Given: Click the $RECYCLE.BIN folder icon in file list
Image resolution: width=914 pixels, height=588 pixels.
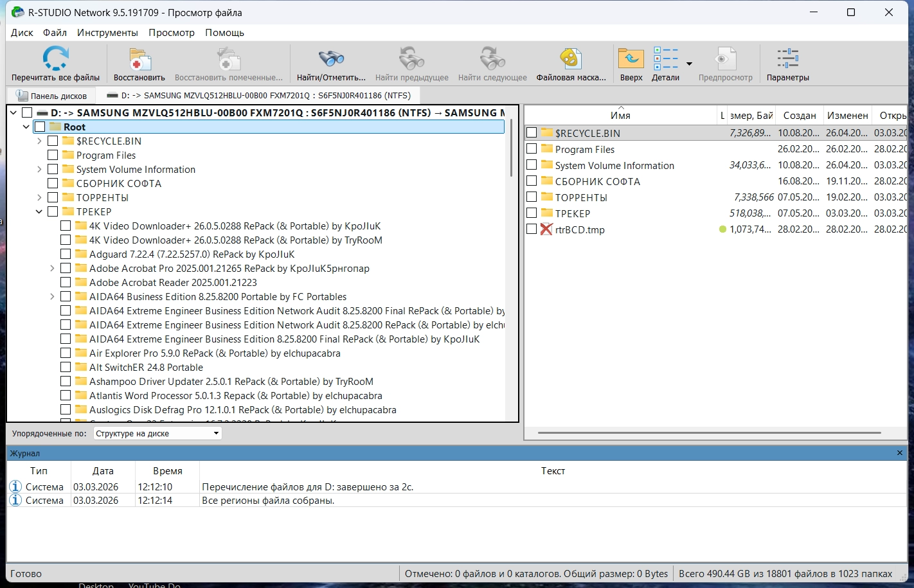Looking at the screenshot, I should 547,133.
